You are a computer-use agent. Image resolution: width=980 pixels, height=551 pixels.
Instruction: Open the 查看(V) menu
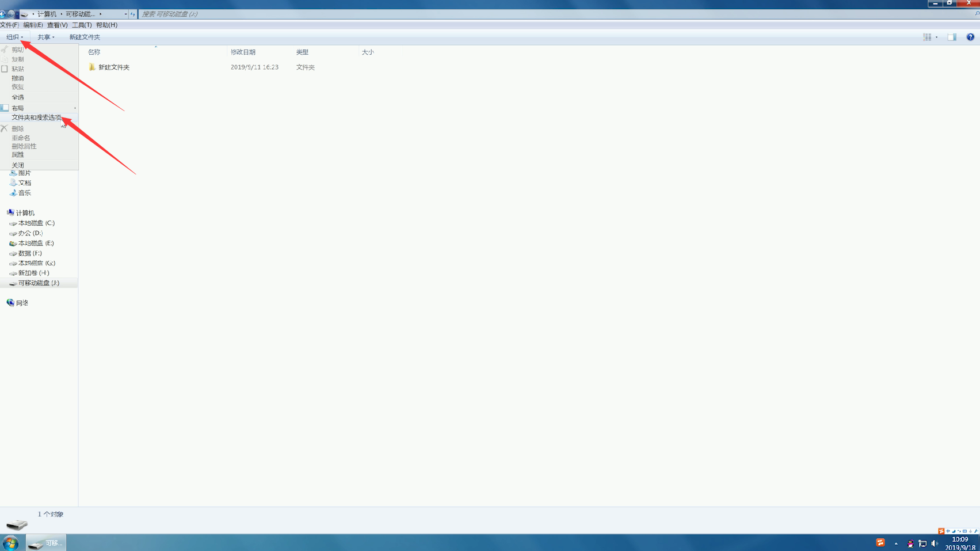click(57, 25)
